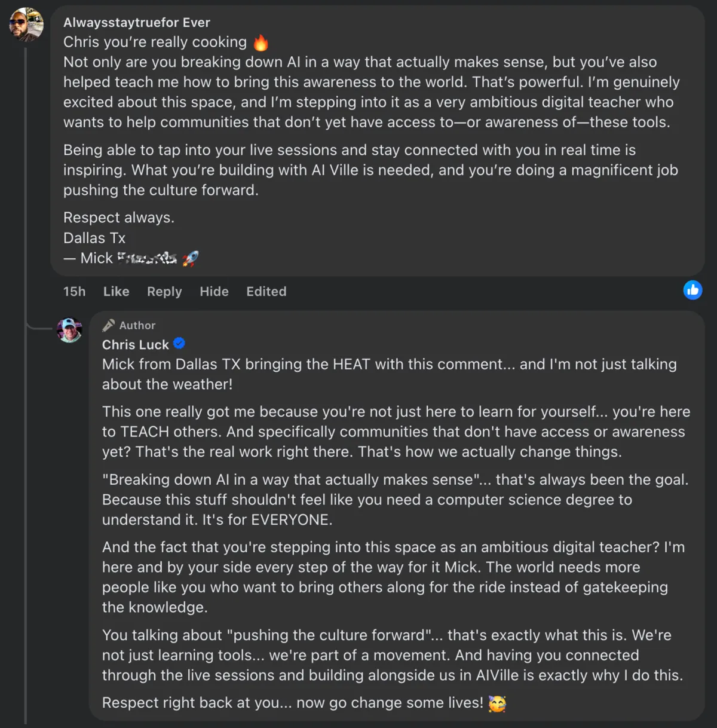Click the "Respect always." line in Mick's comment

119,218
